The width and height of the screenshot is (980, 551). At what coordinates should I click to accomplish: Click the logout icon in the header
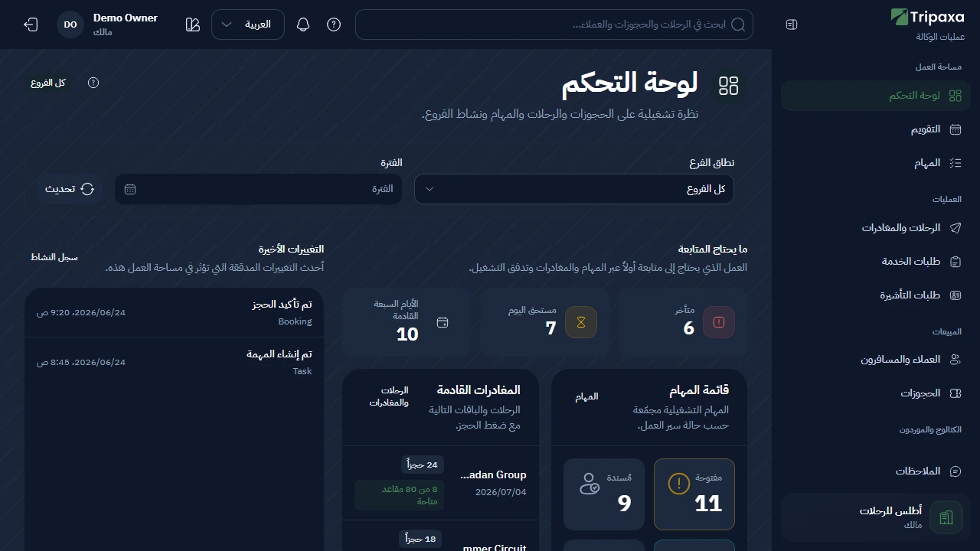(31, 24)
